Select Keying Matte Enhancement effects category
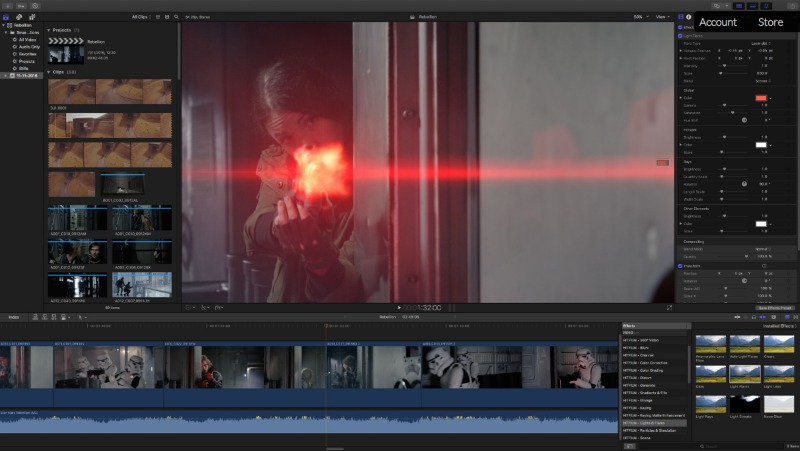800x451 pixels. click(x=654, y=415)
